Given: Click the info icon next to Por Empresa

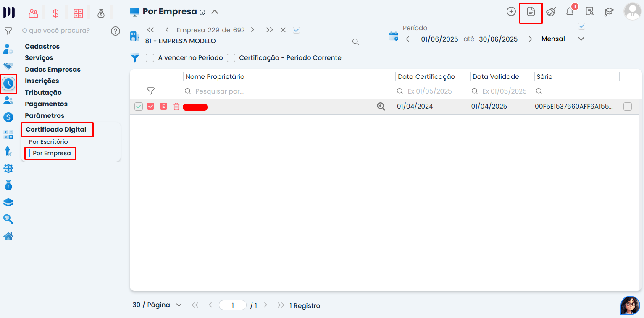Looking at the screenshot, I should click(202, 12).
